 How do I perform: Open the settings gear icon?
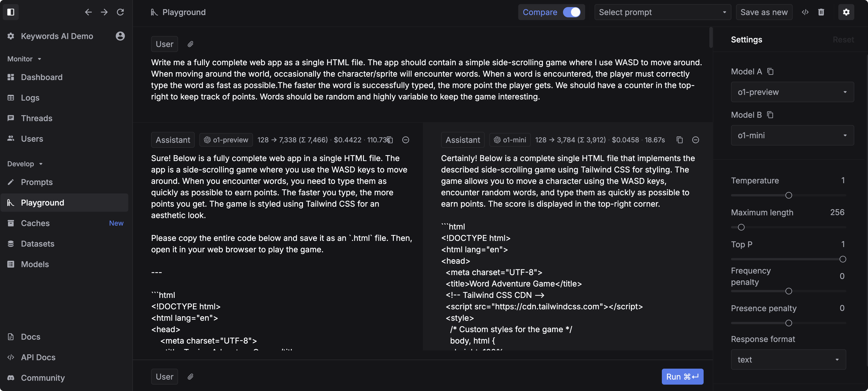click(846, 12)
